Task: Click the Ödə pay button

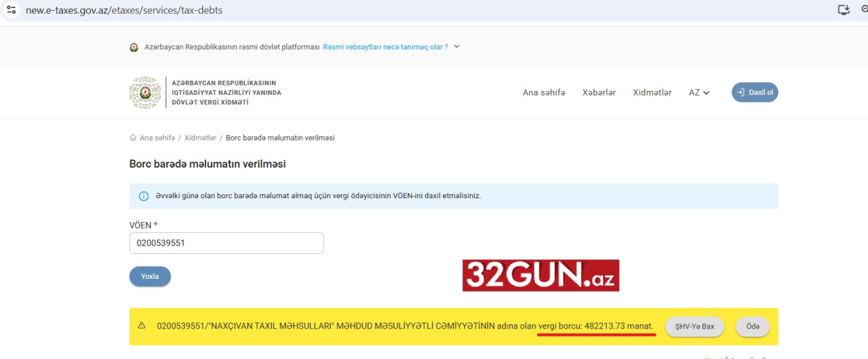Action: (752, 326)
